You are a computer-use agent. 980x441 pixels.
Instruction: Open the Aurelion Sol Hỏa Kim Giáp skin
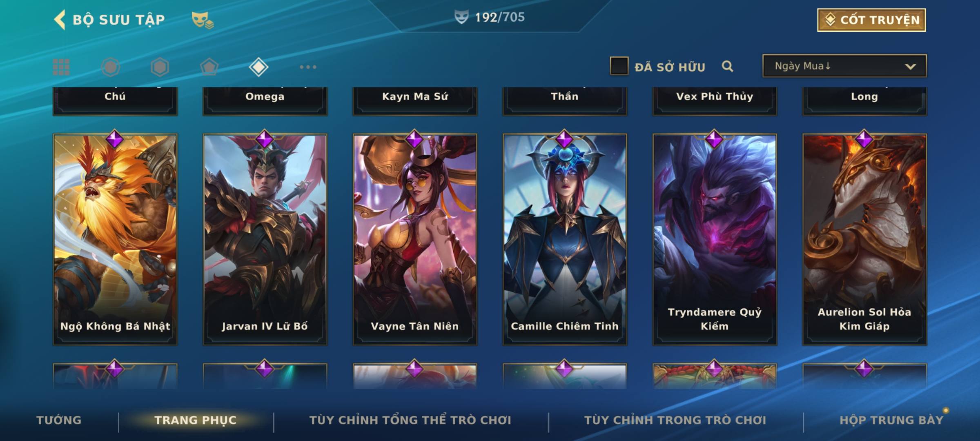[x=864, y=239]
